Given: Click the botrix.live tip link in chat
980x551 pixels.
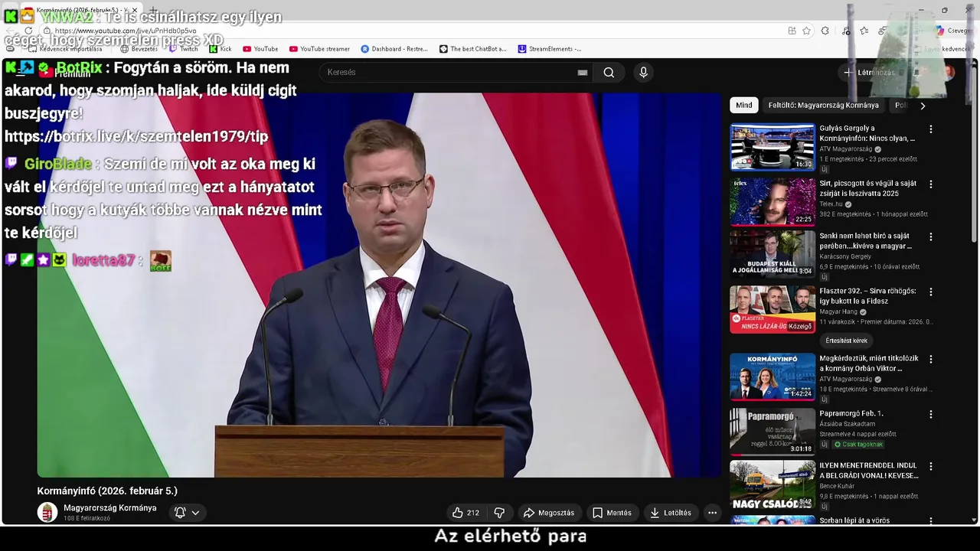Looking at the screenshot, I should (x=136, y=137).
